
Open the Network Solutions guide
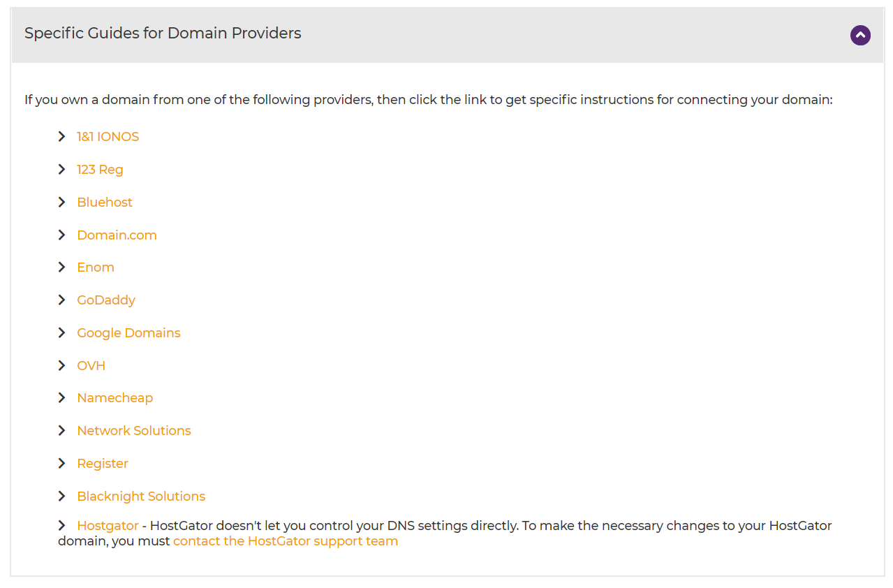pyautogui.click(x=133, y=431)
